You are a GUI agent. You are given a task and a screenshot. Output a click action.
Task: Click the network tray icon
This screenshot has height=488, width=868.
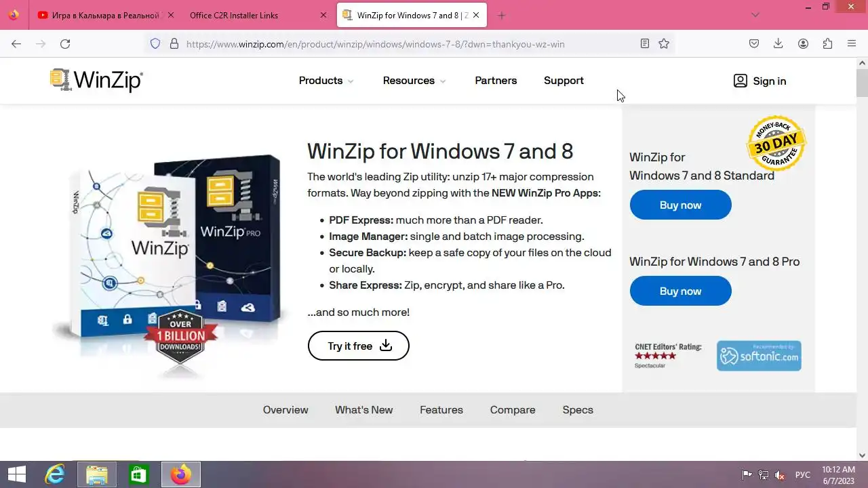(764, 474)
